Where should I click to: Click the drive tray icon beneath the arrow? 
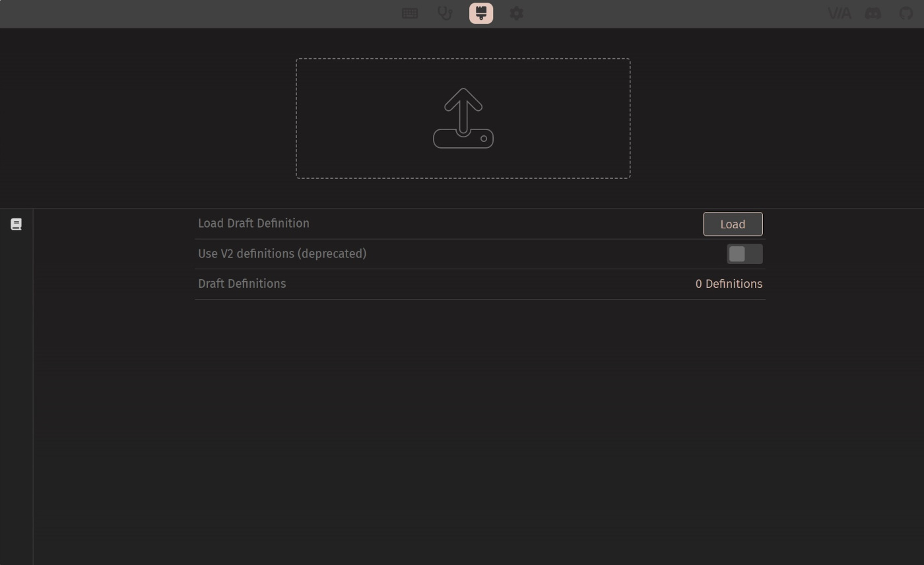[463, 139]
